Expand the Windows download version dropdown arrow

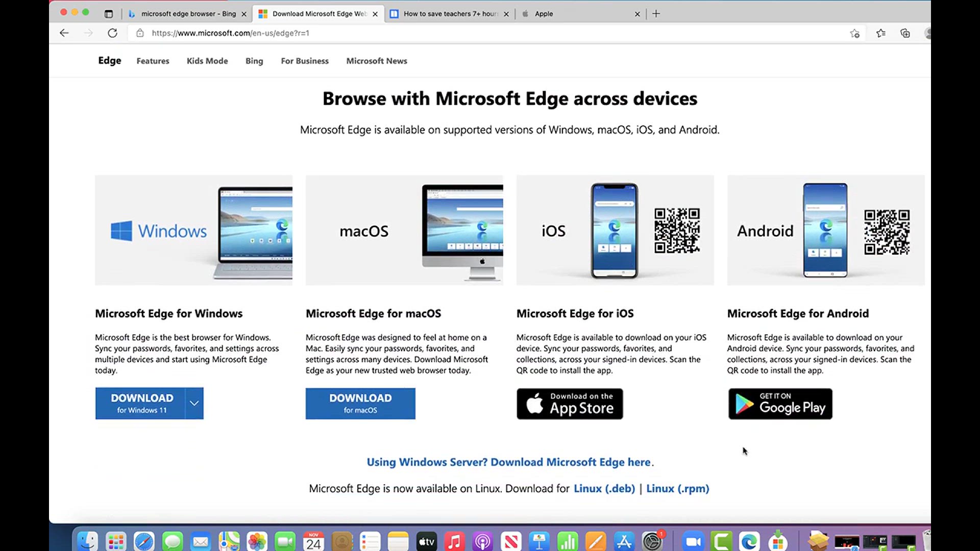[x=194, y=403]
